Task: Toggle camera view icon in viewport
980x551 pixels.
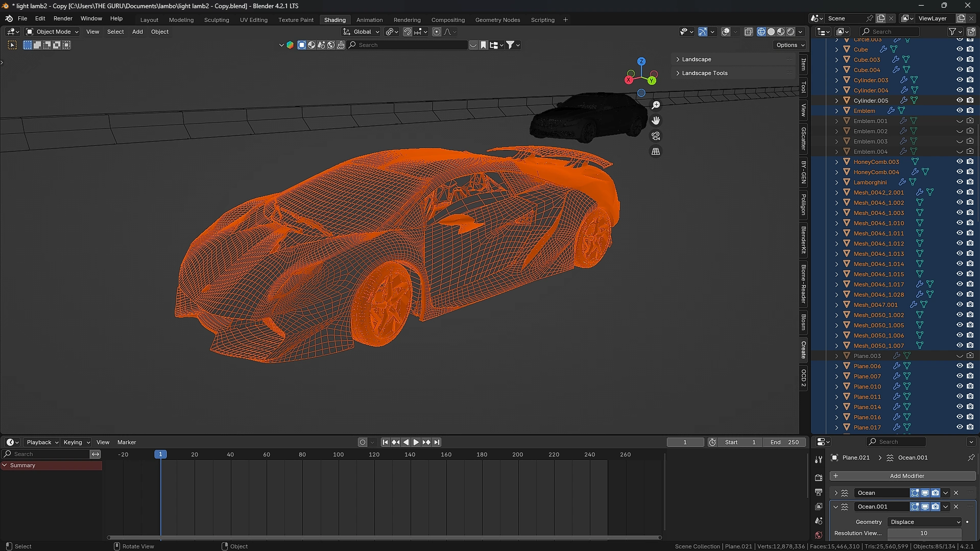Action: [x=656, y=136]
